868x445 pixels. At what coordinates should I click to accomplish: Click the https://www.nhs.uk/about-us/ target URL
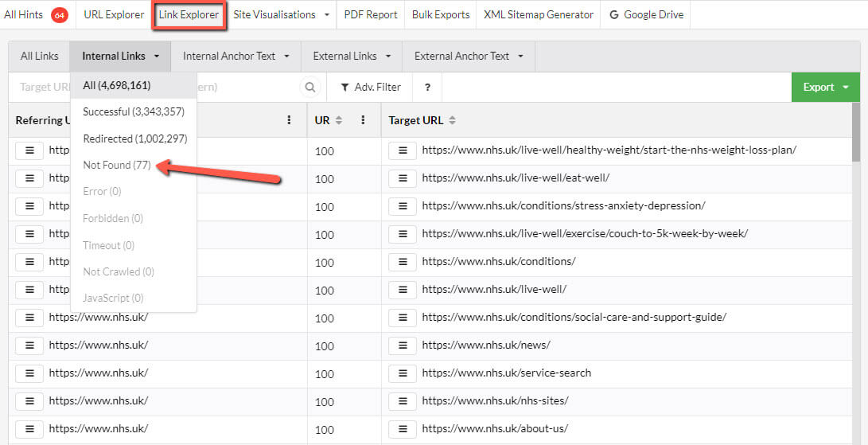(495, 428)
